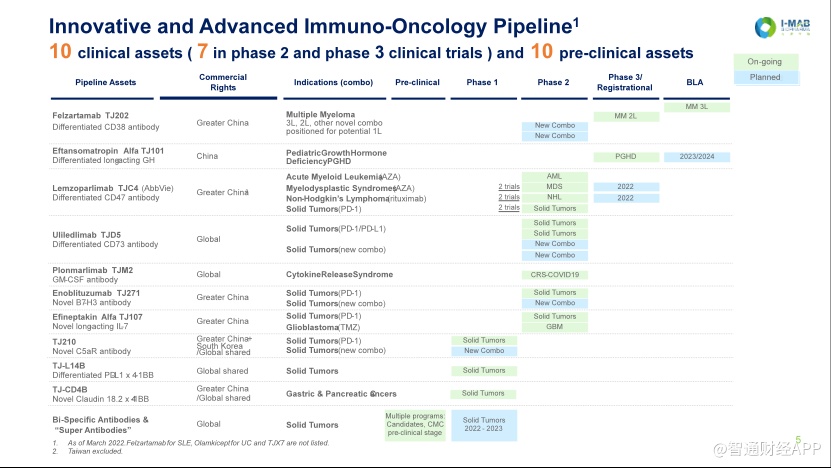Click the Phase 3/ Registrational header
The image size is (831, 468).
[624, 82]
